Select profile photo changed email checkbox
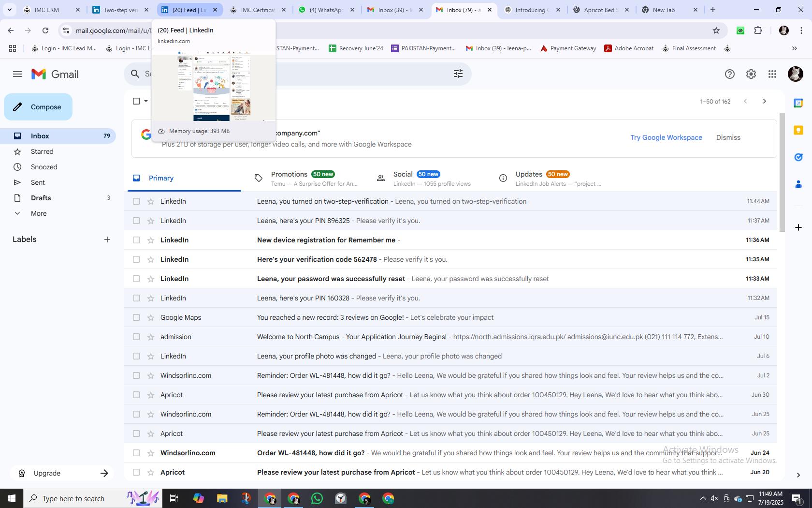The height and width of the screenshot is (508, 812). pyautogui.click(x=136, y=356)
